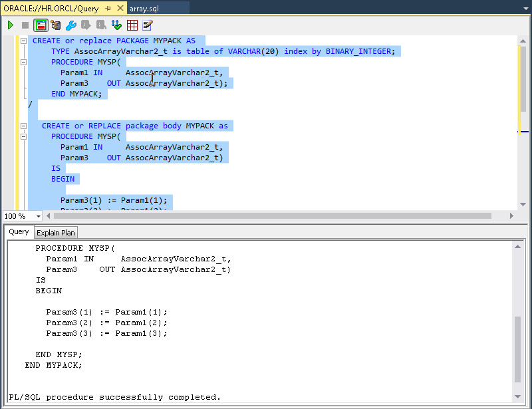Image resolution: width=532 pixels, height=409 pixels.
Task: Collapse the first PROCEDURE MYSP block
Action: pyautogui.click(x=23, y=62)
